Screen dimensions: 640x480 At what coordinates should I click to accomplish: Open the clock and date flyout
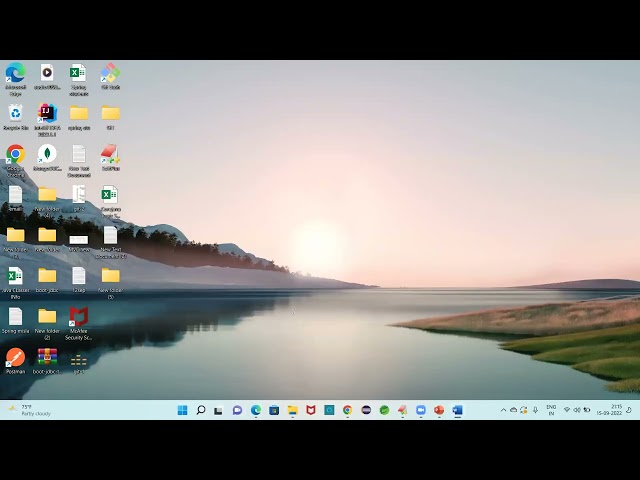click(x=609, y=410)
